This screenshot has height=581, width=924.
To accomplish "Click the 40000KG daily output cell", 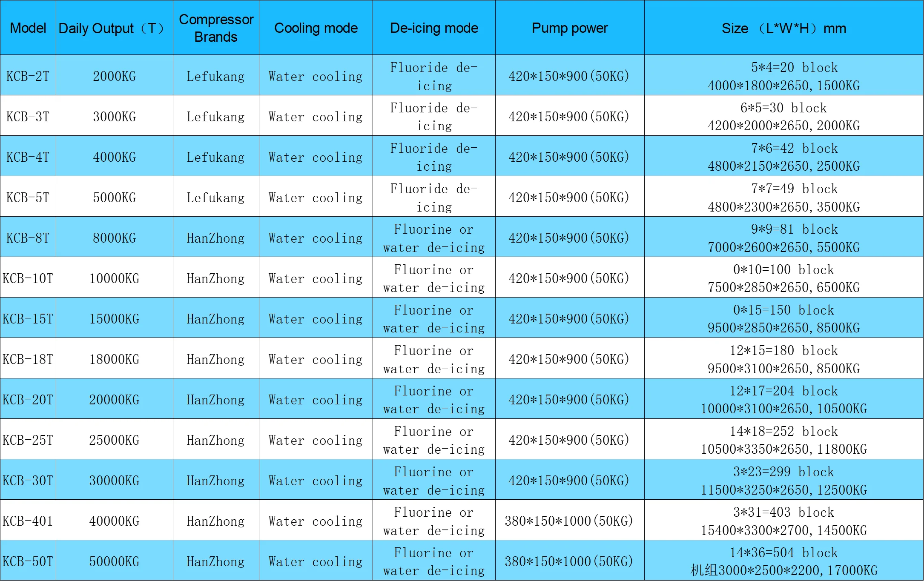I will pyautogui.click(x=114, y=521).
